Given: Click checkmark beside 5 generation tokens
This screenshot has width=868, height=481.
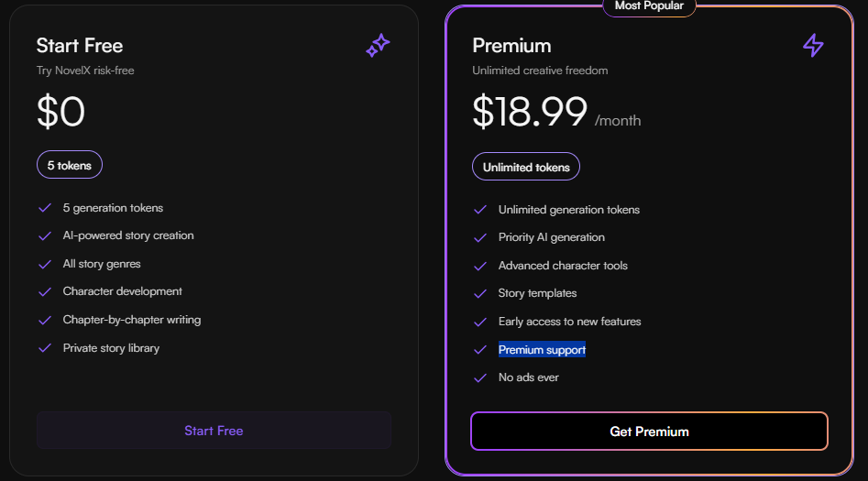Looking at the screenshot, I should coord(45,208).
